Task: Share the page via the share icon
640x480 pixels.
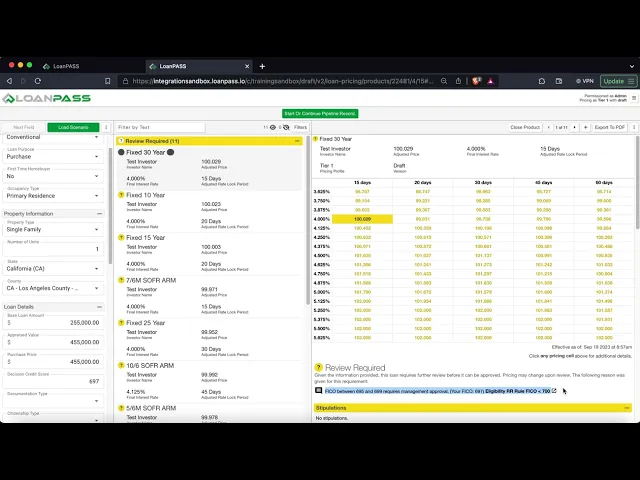Action: pos(458,81)
